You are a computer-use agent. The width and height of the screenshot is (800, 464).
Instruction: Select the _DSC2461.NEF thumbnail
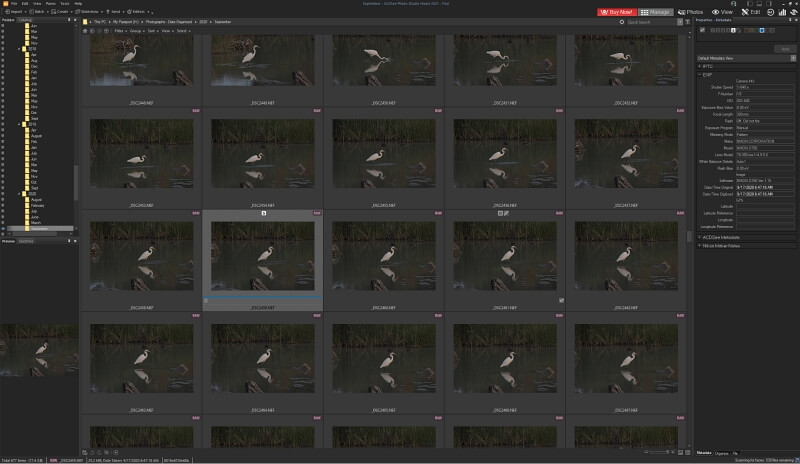point(505,256)
